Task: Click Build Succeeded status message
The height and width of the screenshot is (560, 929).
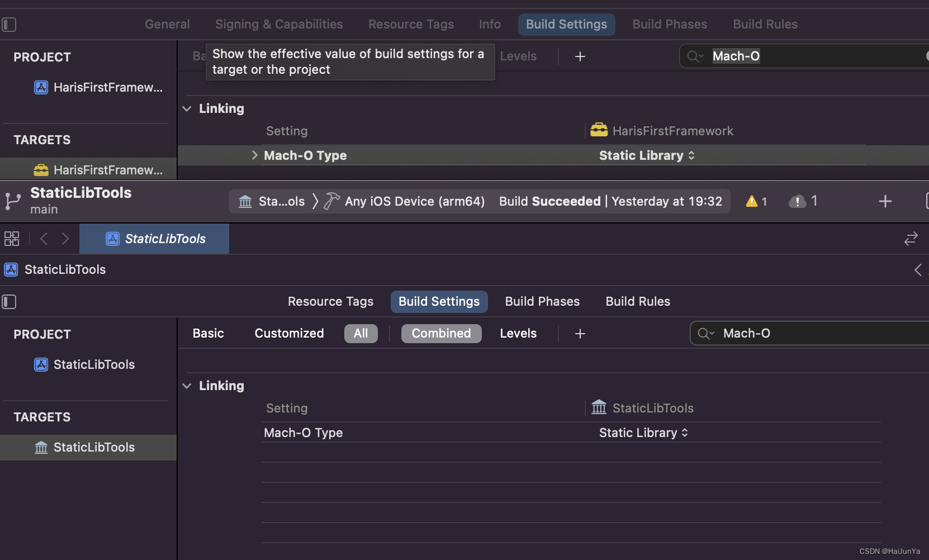Action: click(x=610, y=201)
